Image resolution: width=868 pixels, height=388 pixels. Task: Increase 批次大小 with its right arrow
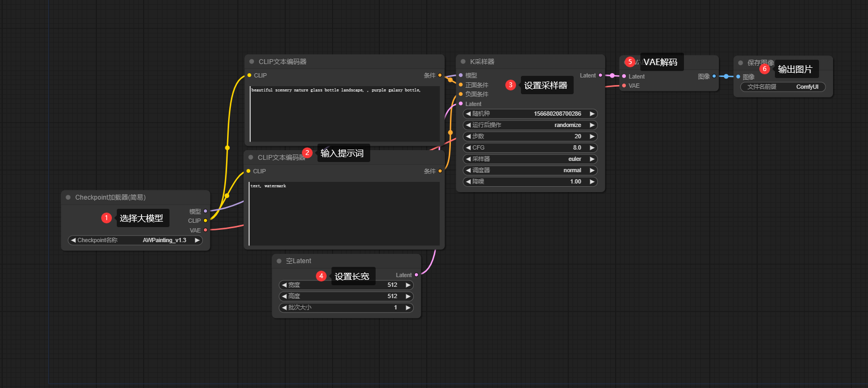(408, 308)
